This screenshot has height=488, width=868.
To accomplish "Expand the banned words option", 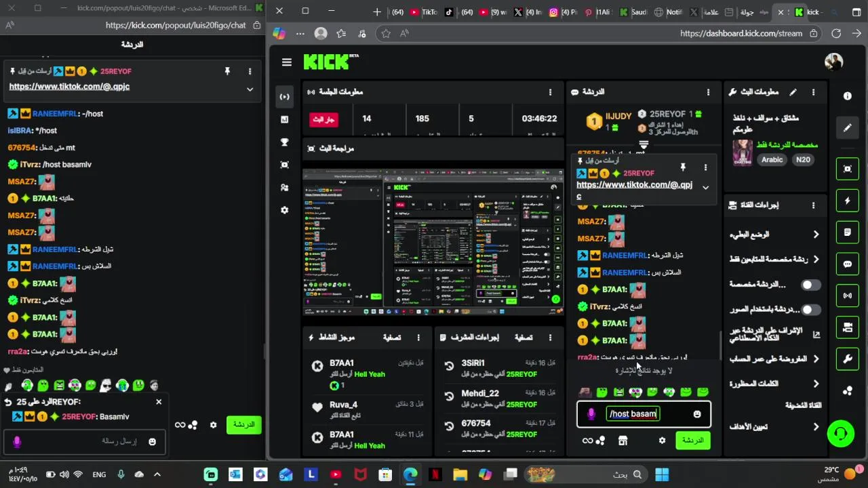I will pyautogui.click(x=816, y=384).
